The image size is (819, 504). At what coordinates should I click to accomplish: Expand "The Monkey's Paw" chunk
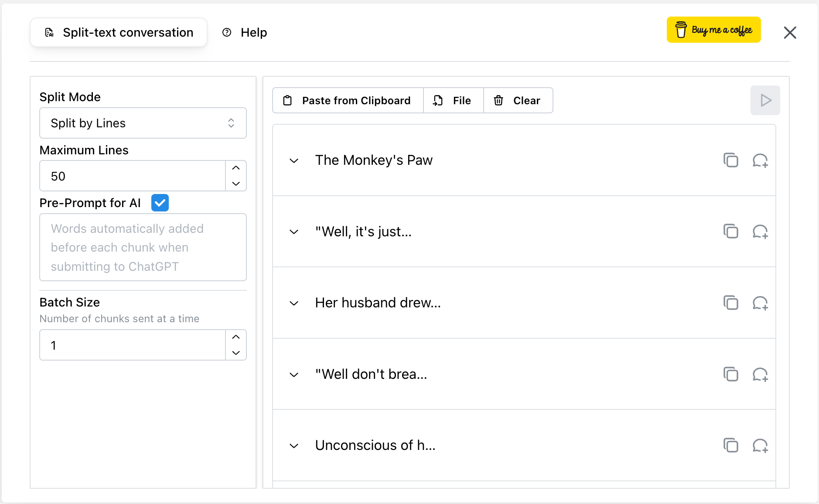coord(294,160)
